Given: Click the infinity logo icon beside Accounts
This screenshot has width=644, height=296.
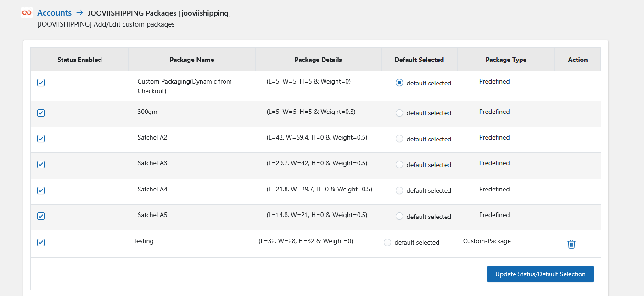Looking at the screenshot, I should pyautogui.click(x=27, y=13).
